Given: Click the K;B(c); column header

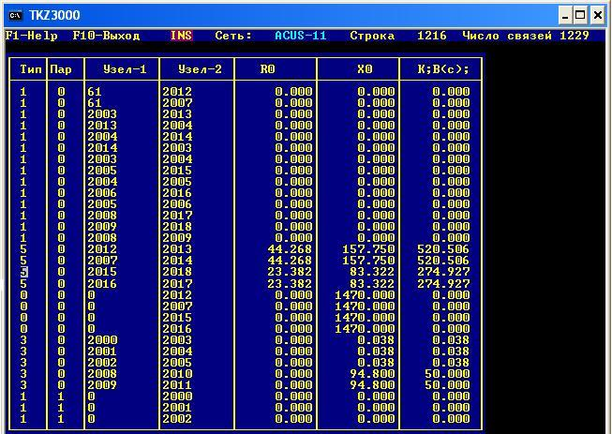Looking at the screenshot, I should [443, 69].
